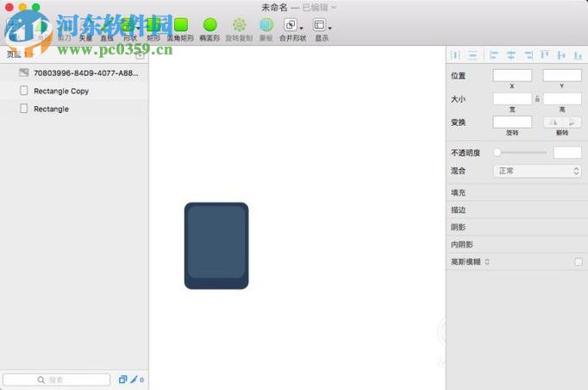
Task: Click the dark blue rectangle on canvas
Action: point(216,246)
